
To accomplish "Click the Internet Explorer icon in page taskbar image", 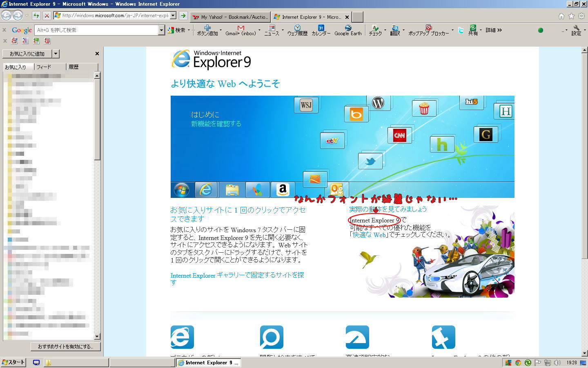I will point(206,190).
